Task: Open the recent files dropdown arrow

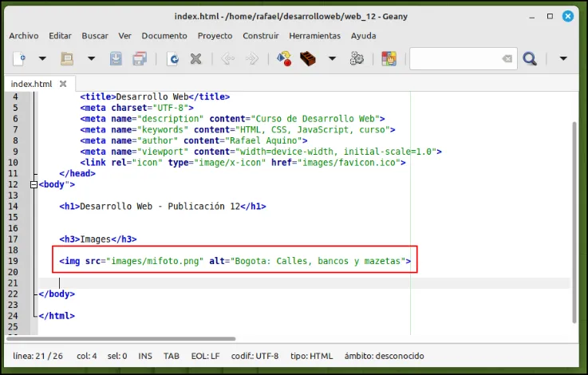Action: (x=91, y=58)
